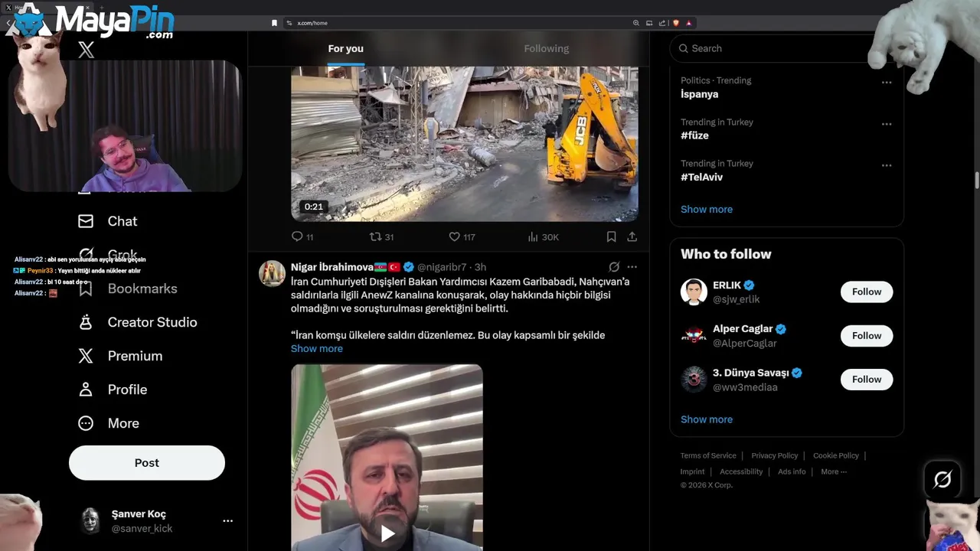Screen dimensions: 980x551
Task: Switch to the For you tab
Action: point(346,48)
